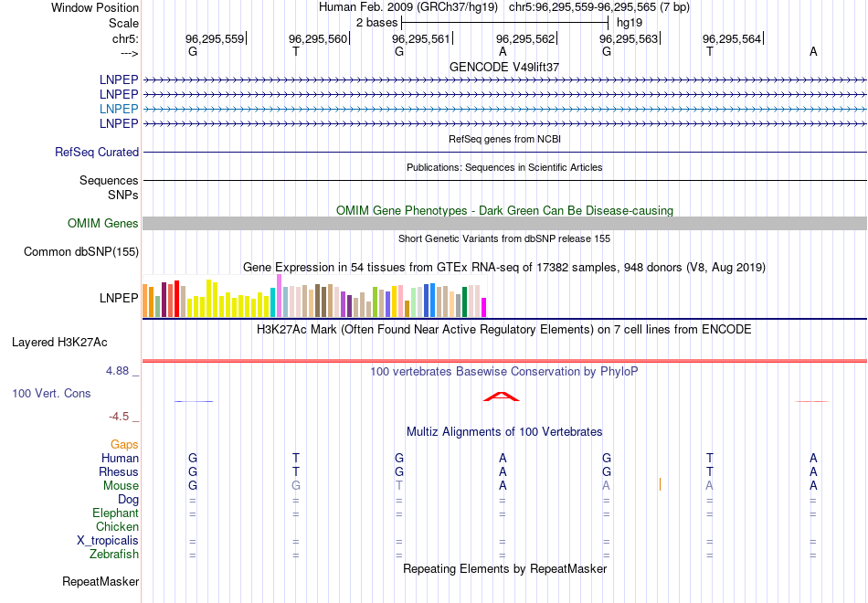This screenshot has width=868, height=603.
Task: Click the Window Position label
Action: [95, 7]
